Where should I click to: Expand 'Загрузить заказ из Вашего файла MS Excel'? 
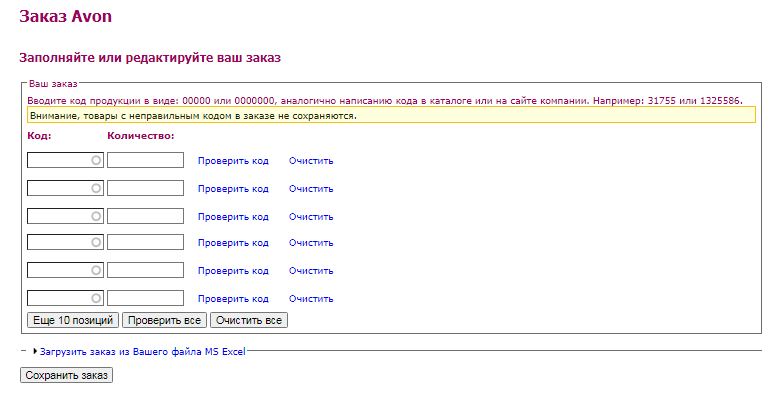[143, 352]
